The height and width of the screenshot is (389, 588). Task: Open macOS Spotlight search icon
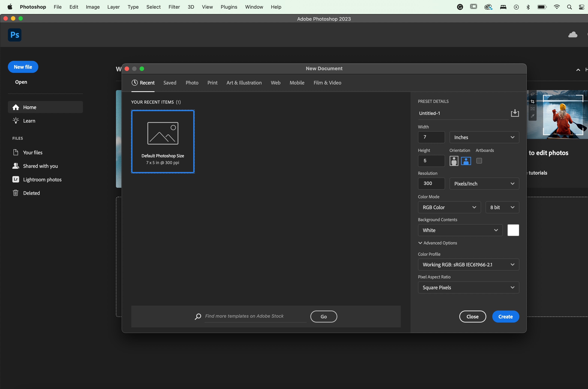(x=569, y=7)
